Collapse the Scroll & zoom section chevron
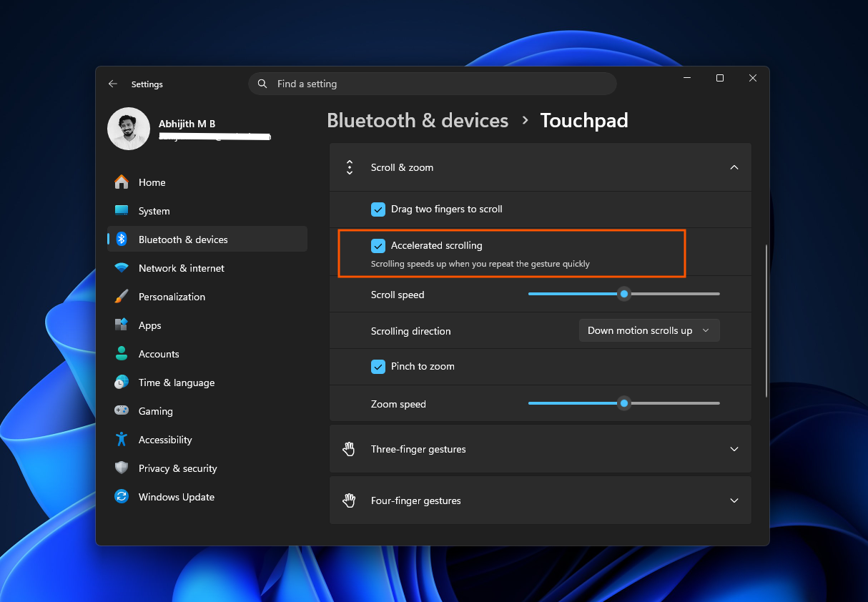Viewport: 868px width, 602px height. point(734,167)
